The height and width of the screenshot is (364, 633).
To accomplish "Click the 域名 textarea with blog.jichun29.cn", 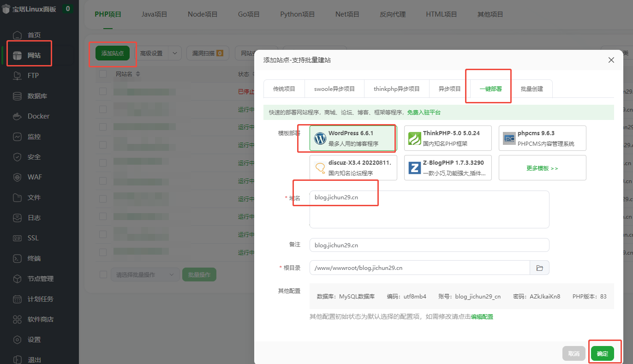I will [429, 209].
